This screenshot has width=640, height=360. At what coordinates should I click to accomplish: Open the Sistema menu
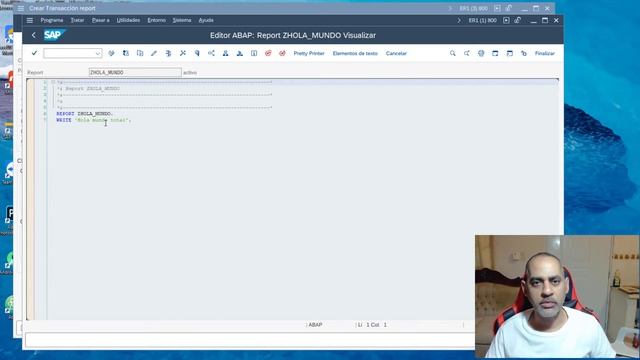coord(182,20)
